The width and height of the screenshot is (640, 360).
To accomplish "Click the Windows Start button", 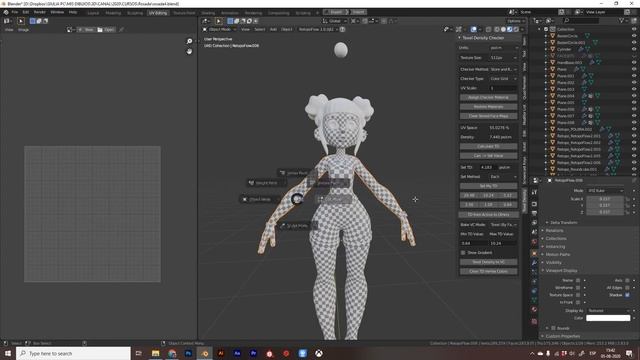I will click(x=8, y=353).
